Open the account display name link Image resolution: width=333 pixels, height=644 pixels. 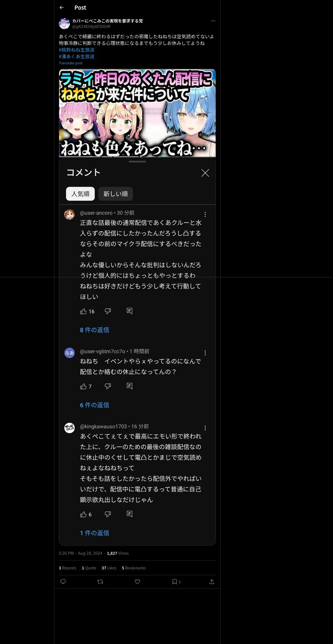pos(107,21)
